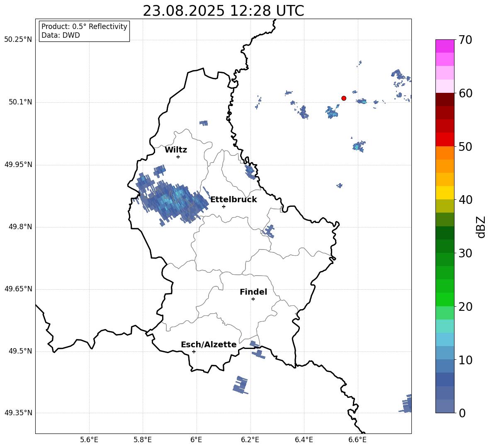Click the 50.25°N latitude label

tap(18, 40)
